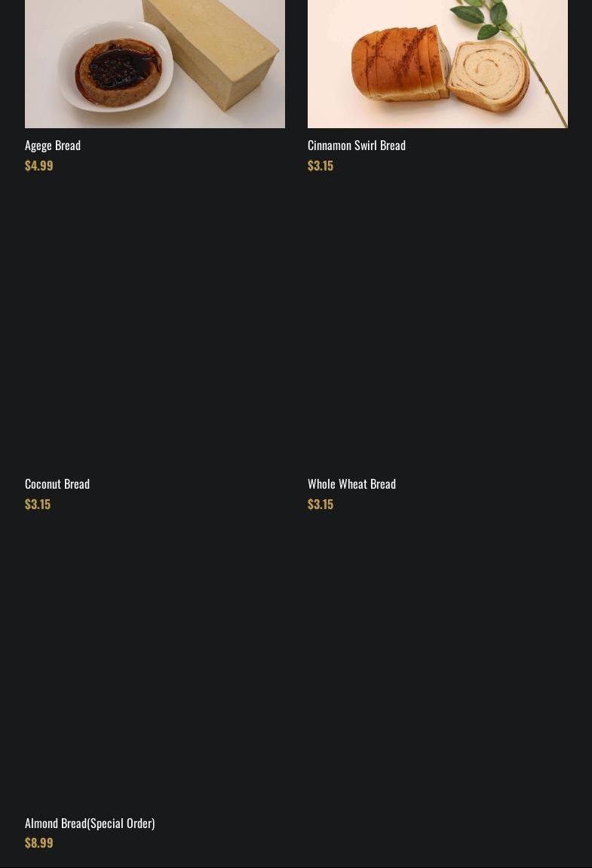Screen dimensions: 592x868
Task: Click the Cinnamon Swirl Bread product photo
Action: (x=437, y=60)
